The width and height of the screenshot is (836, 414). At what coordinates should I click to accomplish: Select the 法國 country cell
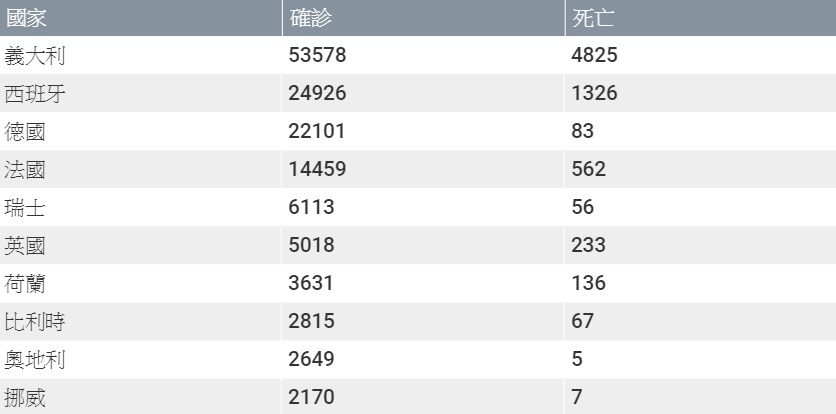click(x=141, y=169)
